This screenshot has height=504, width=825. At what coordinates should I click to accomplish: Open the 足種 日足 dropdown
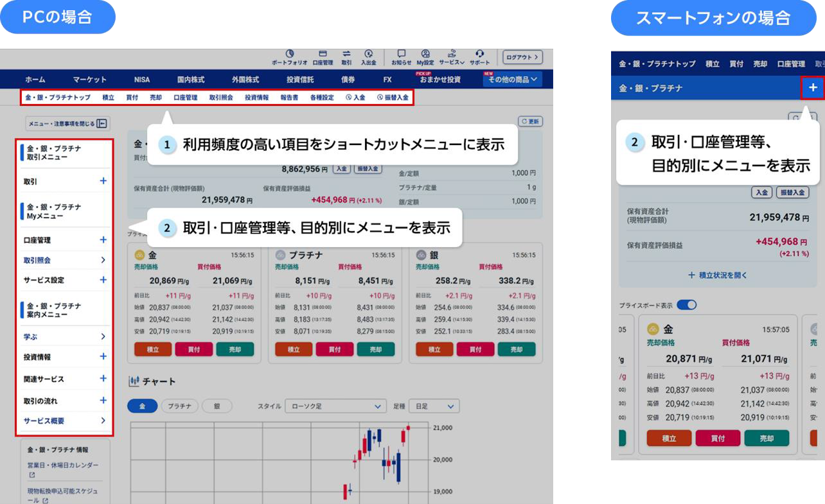(x=434, y=406)
